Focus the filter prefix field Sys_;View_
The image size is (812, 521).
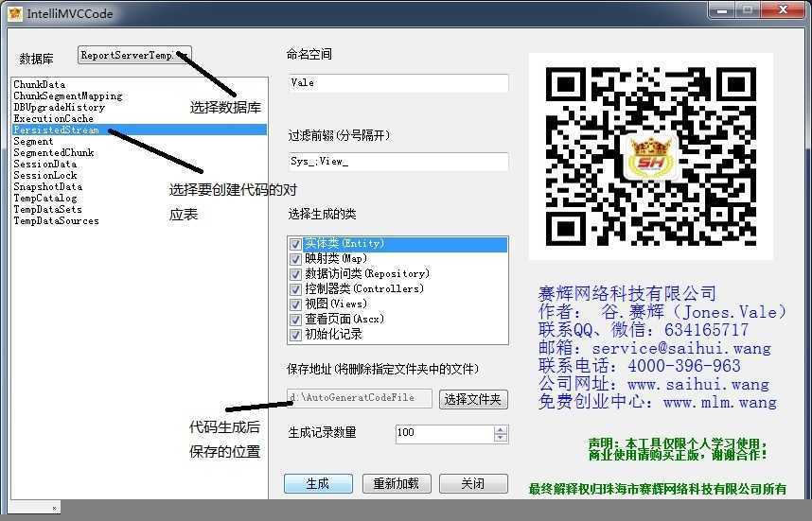[x=398, y=162]
